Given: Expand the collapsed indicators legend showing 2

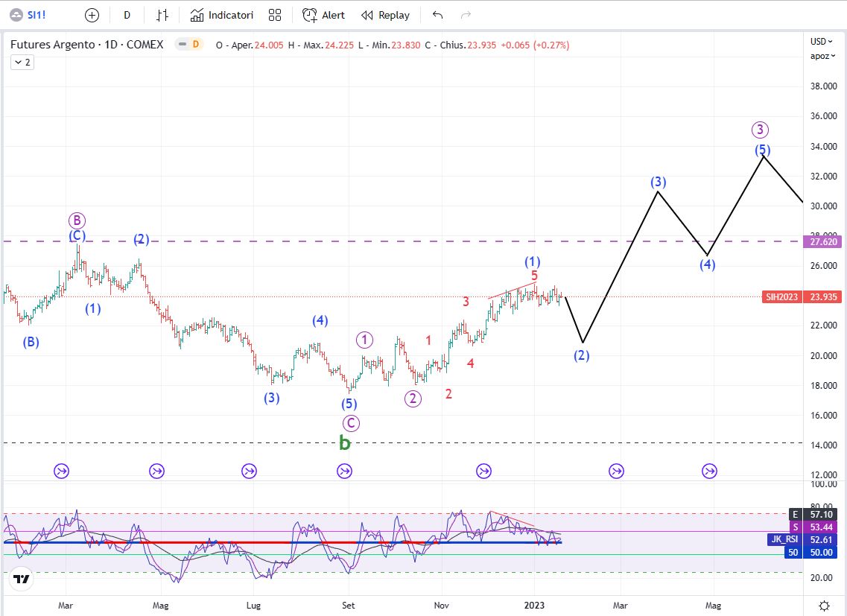Looking at the screenshot, I should (x=22, y=63).
